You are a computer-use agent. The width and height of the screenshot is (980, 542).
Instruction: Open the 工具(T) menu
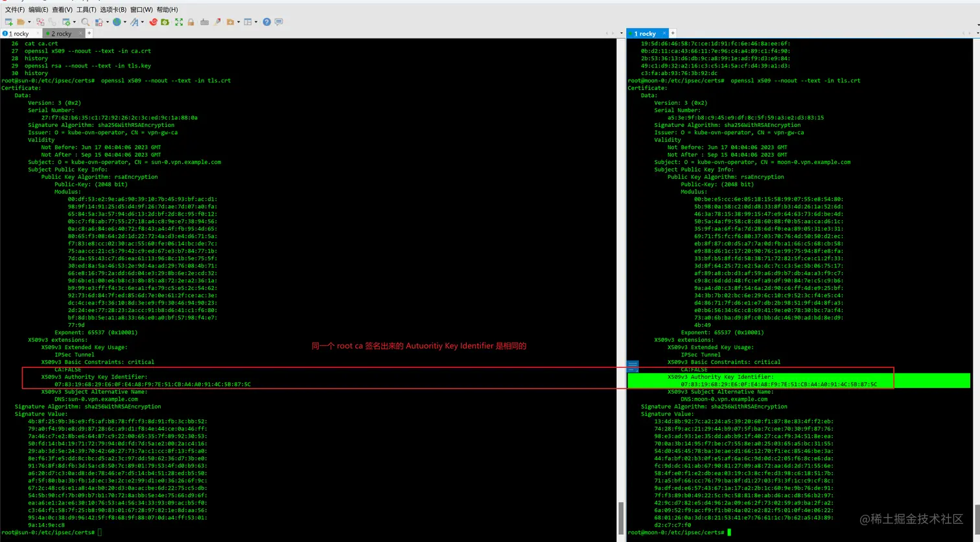(x=86, y=10)
